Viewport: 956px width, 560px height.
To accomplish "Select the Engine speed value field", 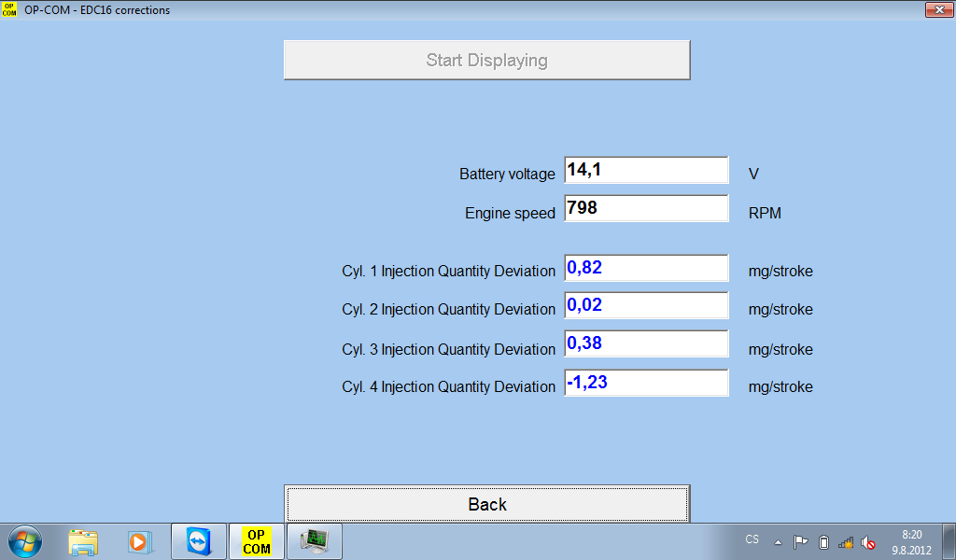I will tap(646, 209).
